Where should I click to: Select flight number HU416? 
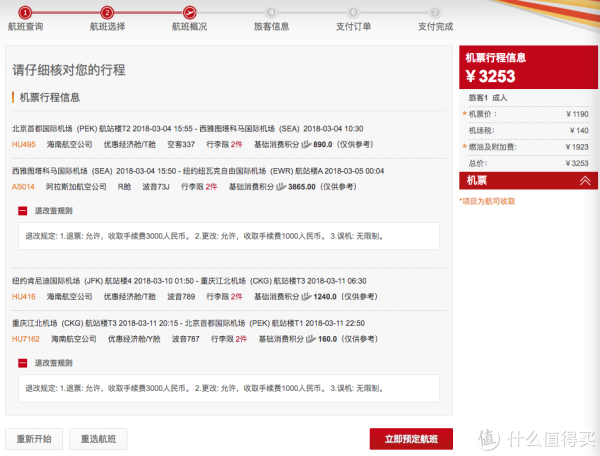[24, 296]
